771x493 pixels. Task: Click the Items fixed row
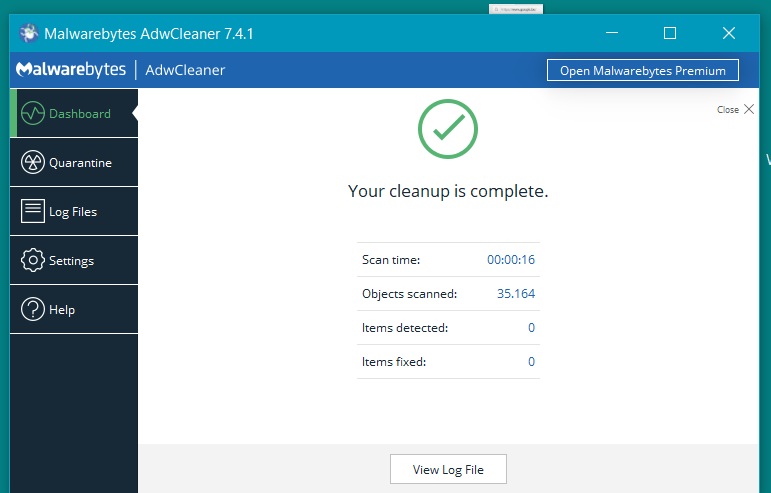tap(447, 362)
